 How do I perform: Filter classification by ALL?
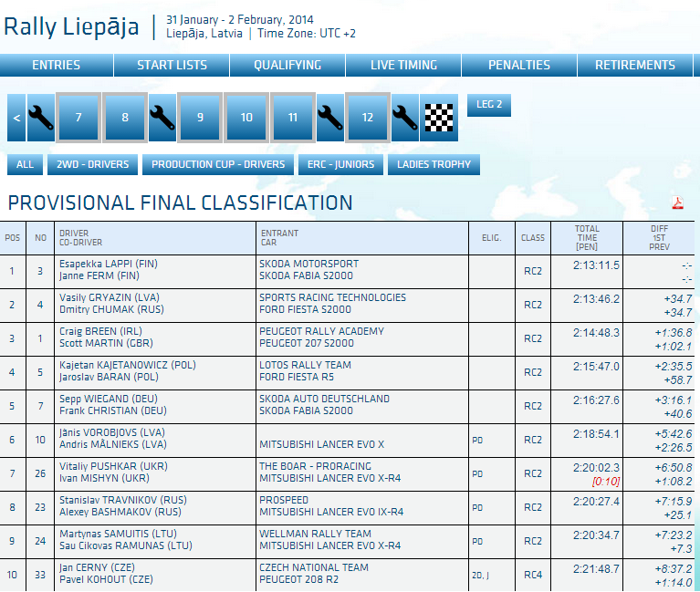(25, 164)
